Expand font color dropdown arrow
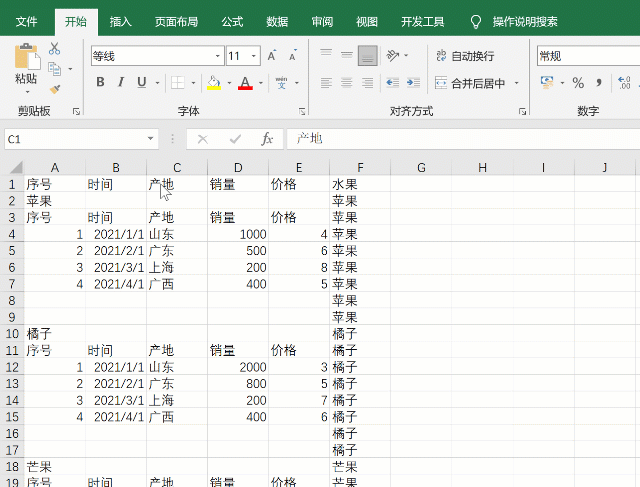This screenshot has height=487, width=640. click(x=261, y=83)
